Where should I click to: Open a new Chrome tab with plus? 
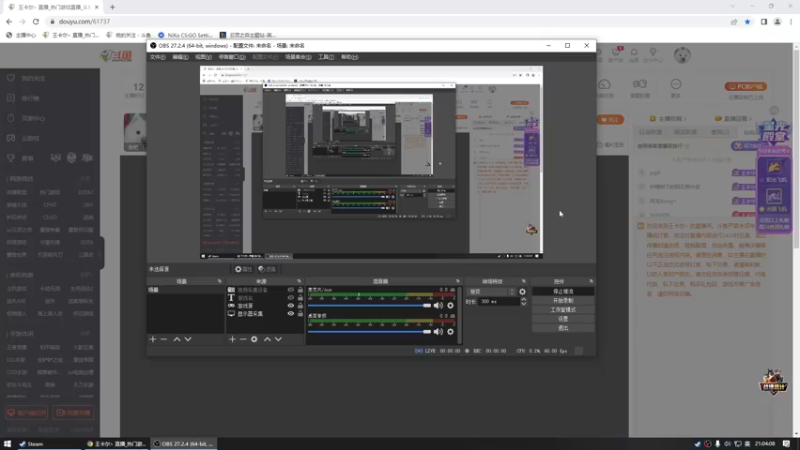[x=112, y=7]
